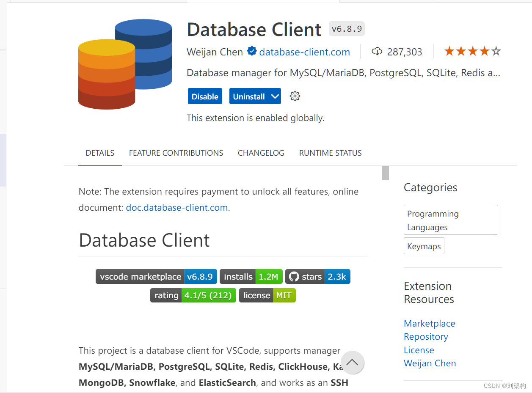The width and height of the screenshot is (532, 393).
Task: Open the Repository resource link
Action: click(426, 337)
